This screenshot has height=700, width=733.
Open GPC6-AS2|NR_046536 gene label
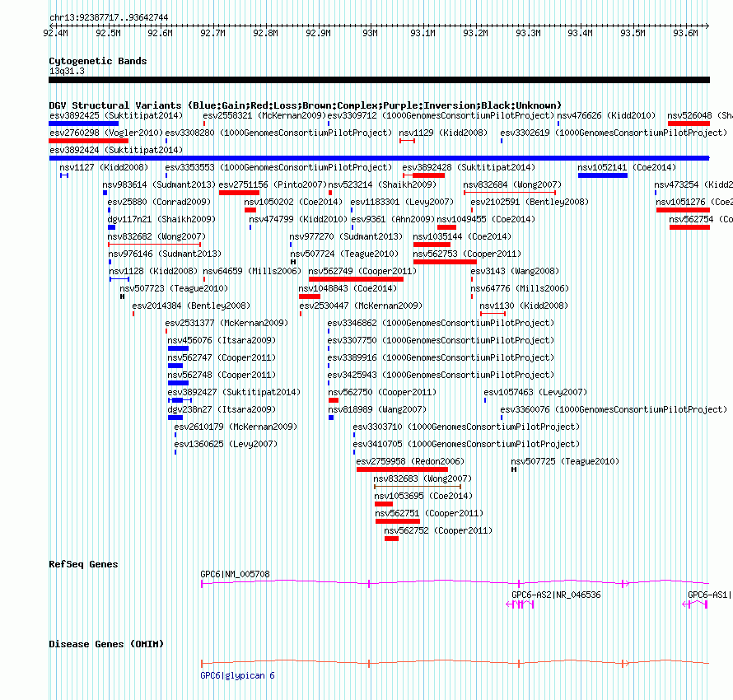pos(556,595)
